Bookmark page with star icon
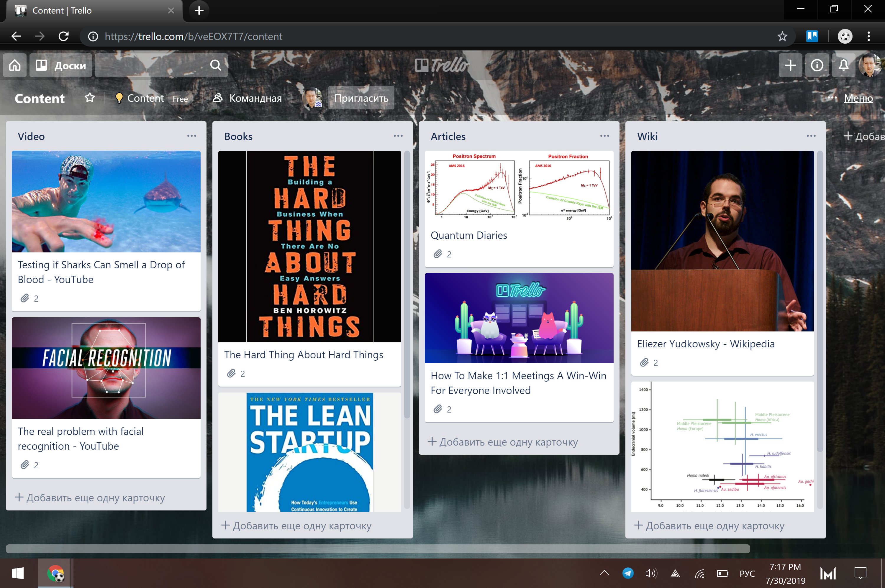The image size is (885, 588). pyautogui.click(x=782, y=36)
